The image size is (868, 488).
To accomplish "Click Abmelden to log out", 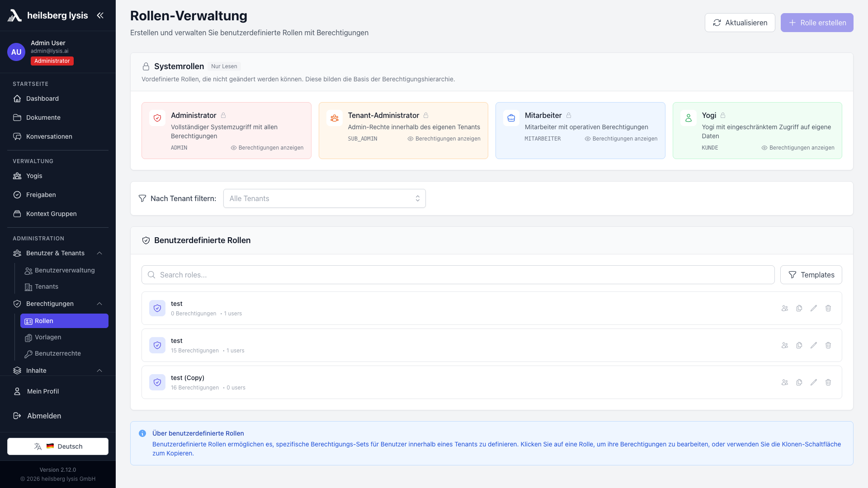I will click(x=58, y=416).
